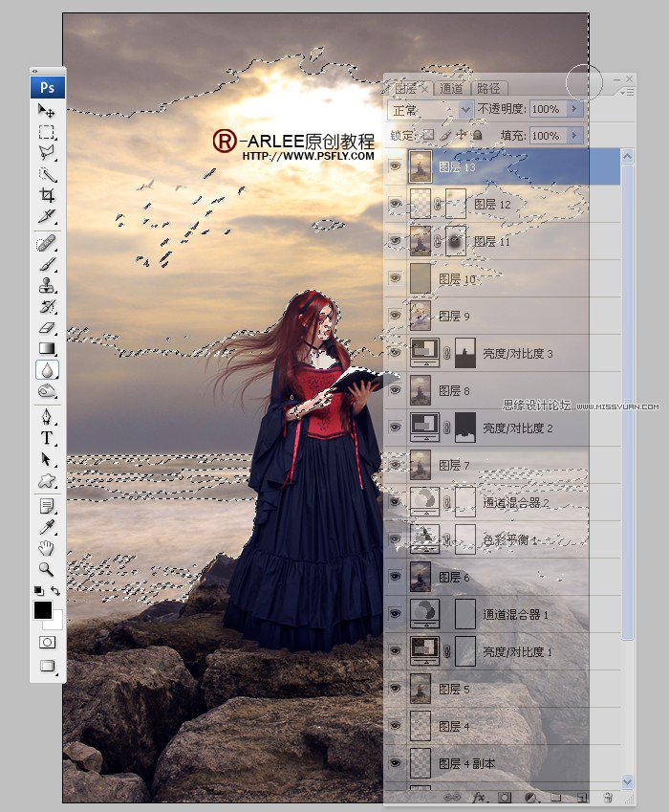
Task: Toggle lock position
Action: coord(462,135)
